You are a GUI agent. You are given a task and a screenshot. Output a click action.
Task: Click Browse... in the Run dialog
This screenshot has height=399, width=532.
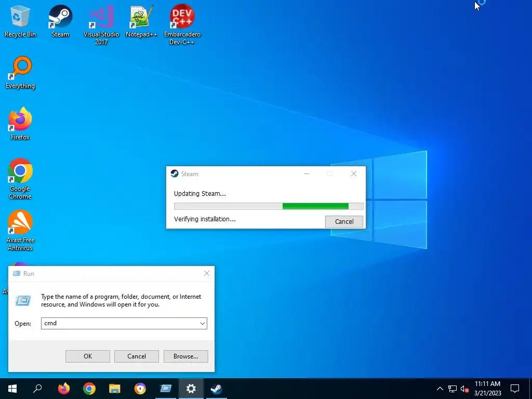(x=185, y=356)
